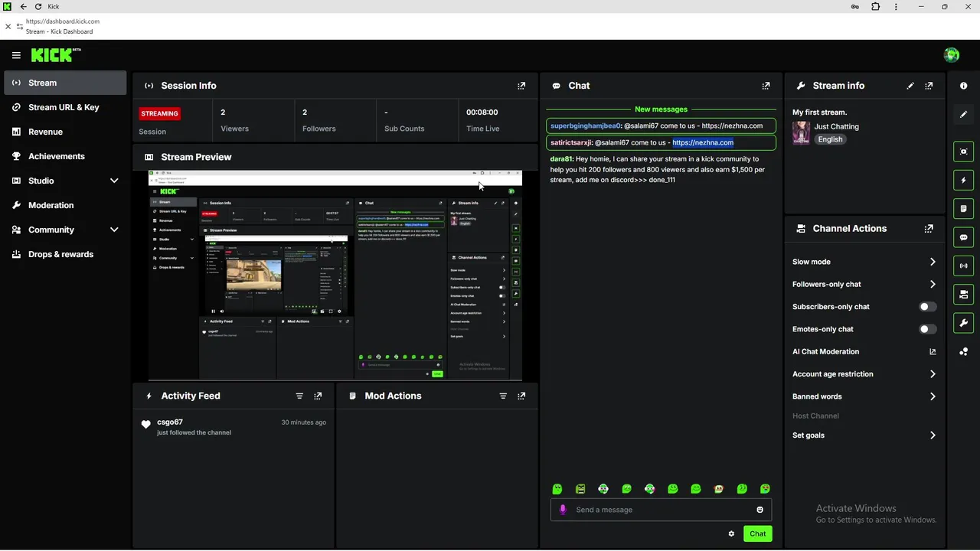Image resolution: width=980 pixels, height=551 pixels.
Task: Click csgo67 follower entry in Activity Feed
Action: 234,427
